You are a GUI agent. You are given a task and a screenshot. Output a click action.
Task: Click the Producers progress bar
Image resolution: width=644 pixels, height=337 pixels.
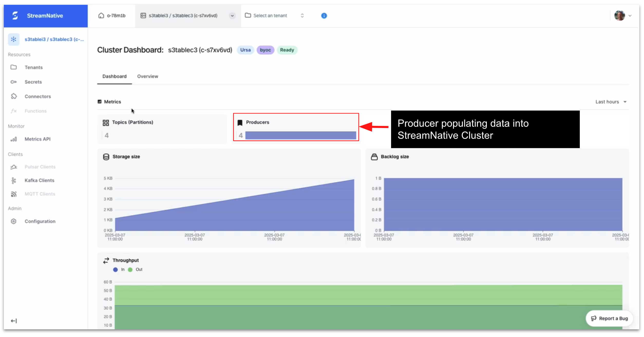[301, 135]
